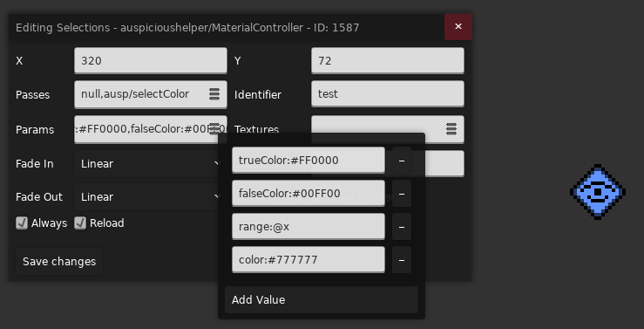The image size is (644, 329).
Task: Open the Passes list editor icon
Action: (x=214, y=94)
